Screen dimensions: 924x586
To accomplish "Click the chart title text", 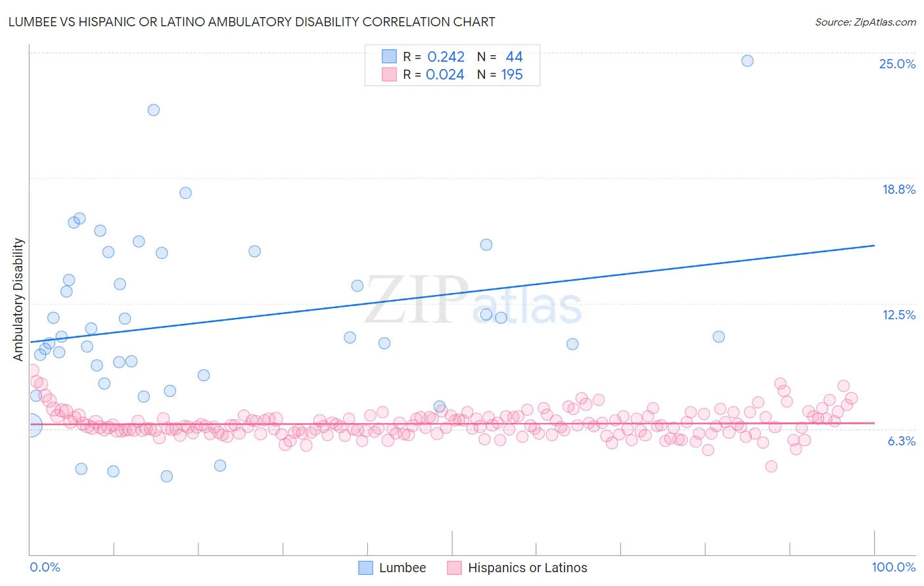I will (x=252, y=22).
